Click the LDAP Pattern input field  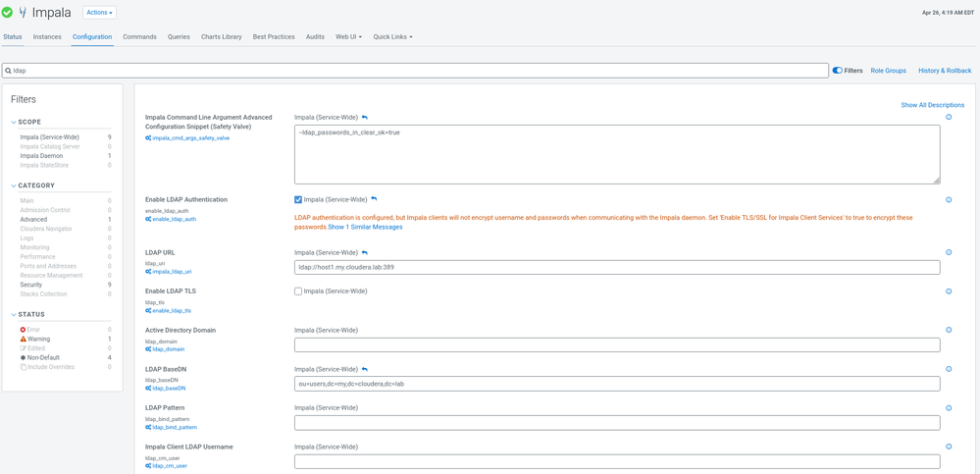pyautogui.click(x=617, y=423)
